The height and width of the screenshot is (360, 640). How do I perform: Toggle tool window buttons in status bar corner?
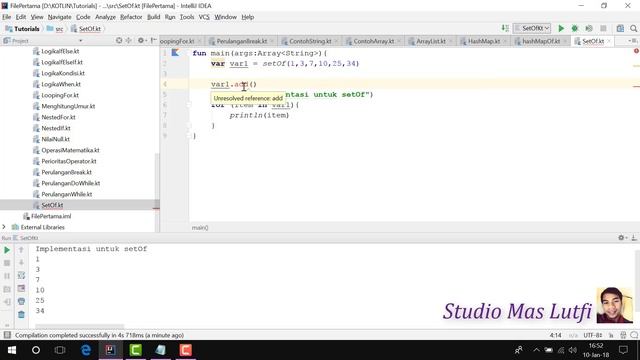pyautogui.click(x=7, y=335)
